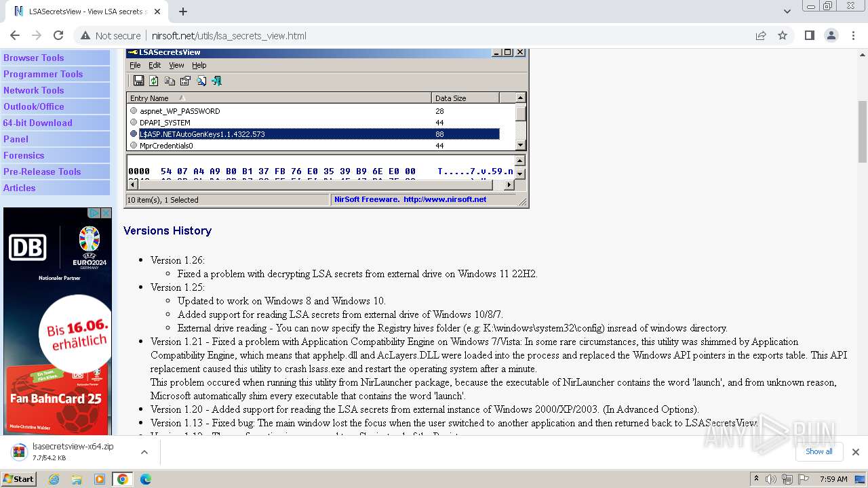
Task: Bookmark this page with the star
Action: click(783, 36)
